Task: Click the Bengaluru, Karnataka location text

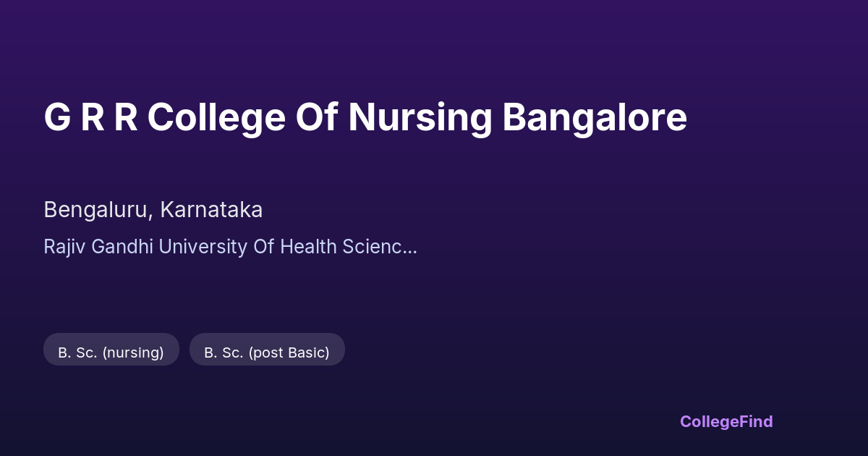Action: (x=153, y=210)
